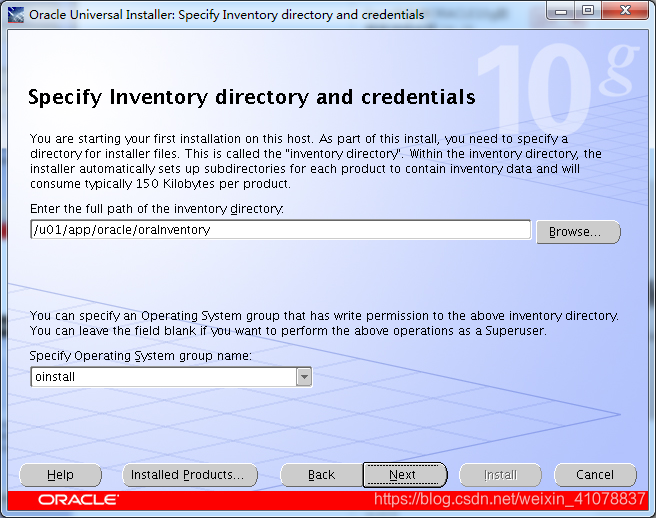Open Browse for inventory directory
656x518 pixels.
pos(578,232)
